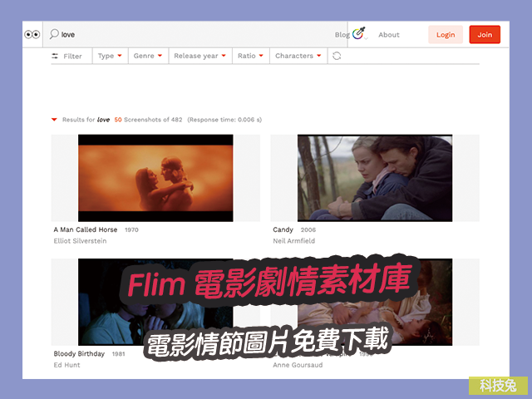Viewport: 532px width, 399px height.
Task: Click the year 2006 label
Action: tap(308, 230)
